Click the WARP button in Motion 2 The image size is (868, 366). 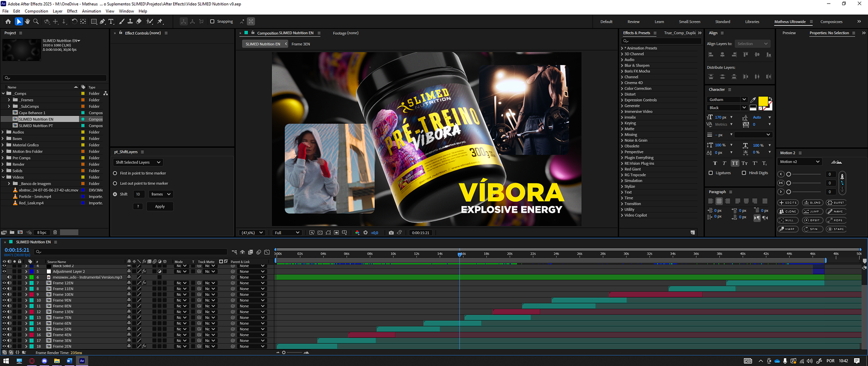click(x=788, y=229)
